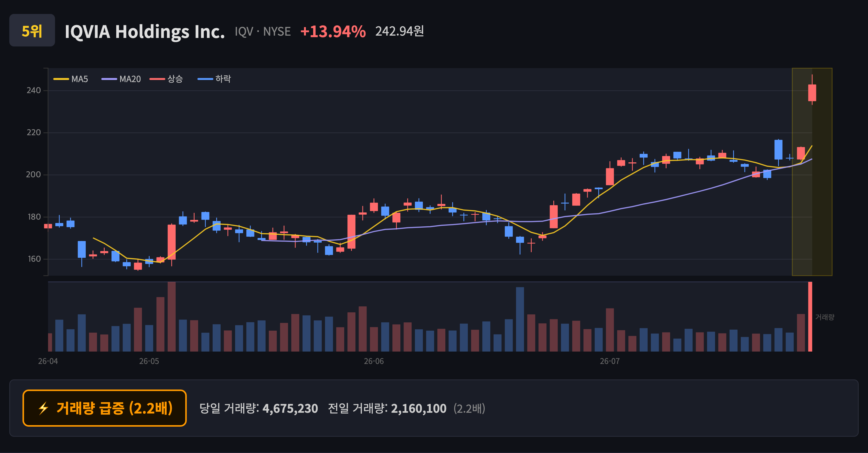Click the +13.94% change value

pos(333,31)
